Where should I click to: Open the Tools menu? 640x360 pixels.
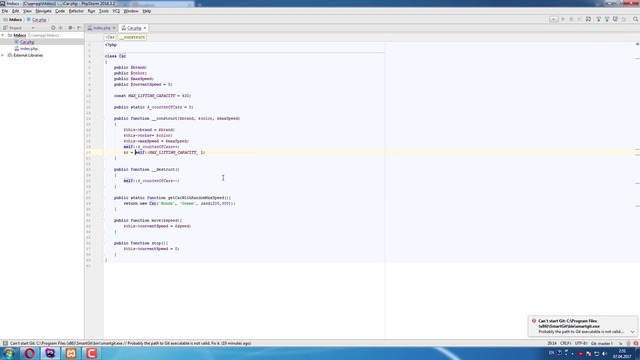tap(104, 11)
